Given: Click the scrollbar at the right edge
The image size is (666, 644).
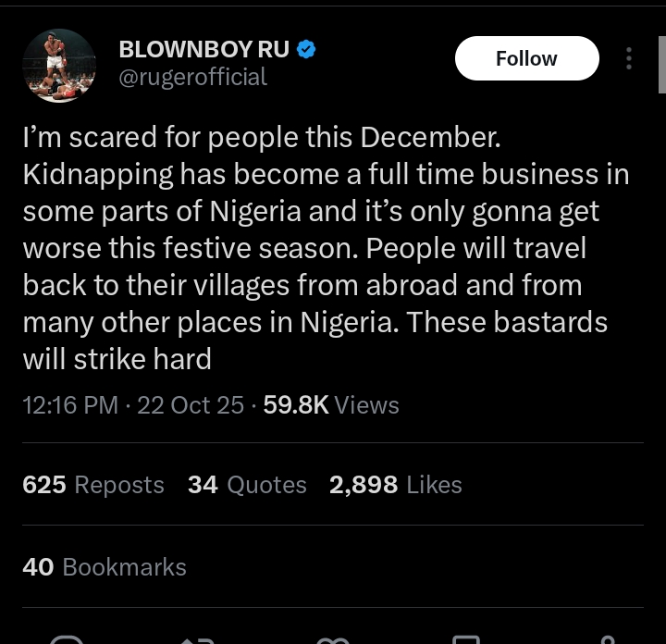Looking at the screenshot, I should (x=661, y=65).
